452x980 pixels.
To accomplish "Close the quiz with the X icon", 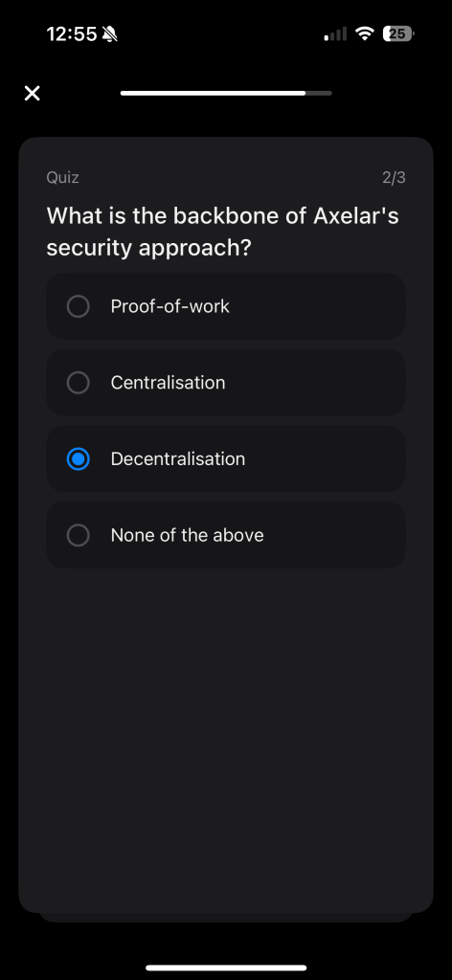I will point(32,93).
